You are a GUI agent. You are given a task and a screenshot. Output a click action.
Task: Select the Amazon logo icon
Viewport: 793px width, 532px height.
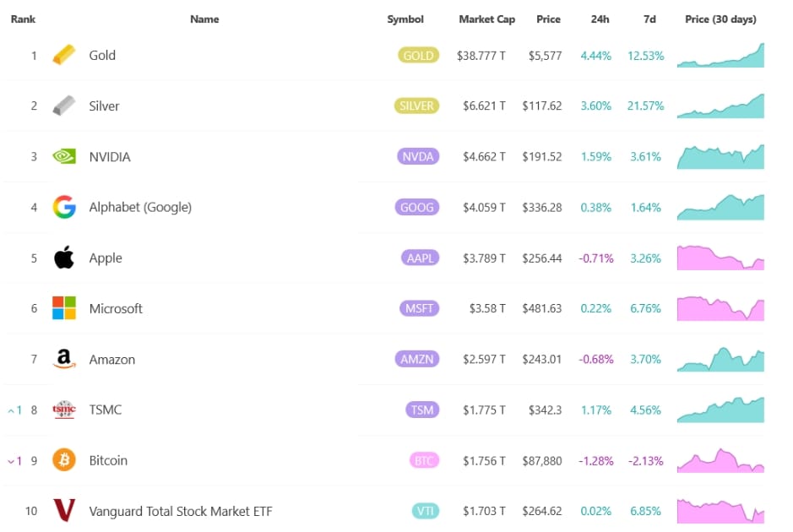point(64,360)
